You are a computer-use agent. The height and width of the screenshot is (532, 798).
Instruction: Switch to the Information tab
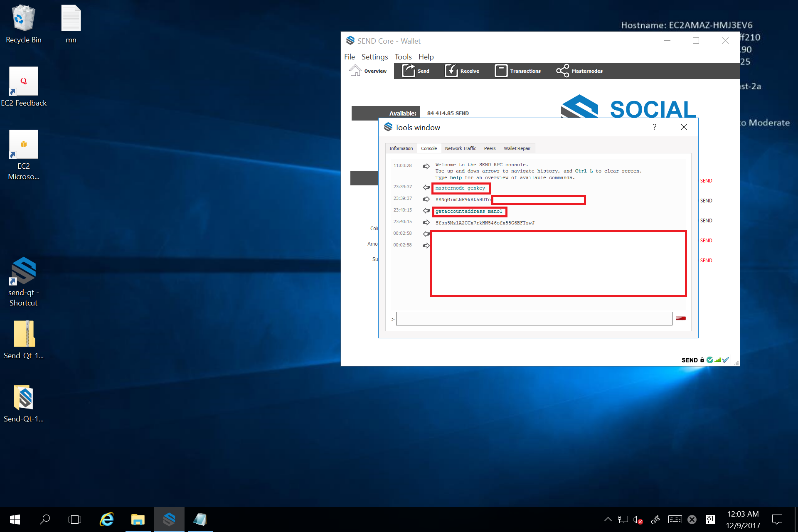coord(401,148)
